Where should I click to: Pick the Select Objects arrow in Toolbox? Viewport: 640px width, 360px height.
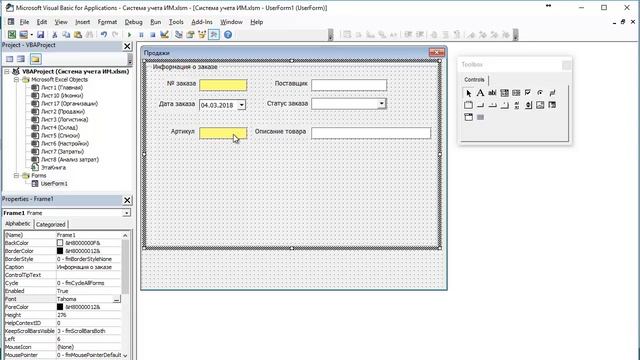[x=468, y=93]
